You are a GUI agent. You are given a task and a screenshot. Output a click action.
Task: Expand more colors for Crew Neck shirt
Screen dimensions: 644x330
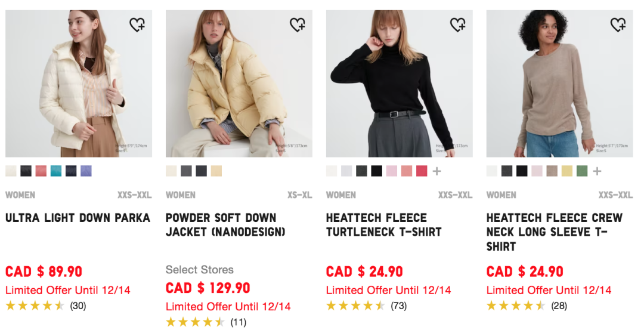[x=597, y=171]
